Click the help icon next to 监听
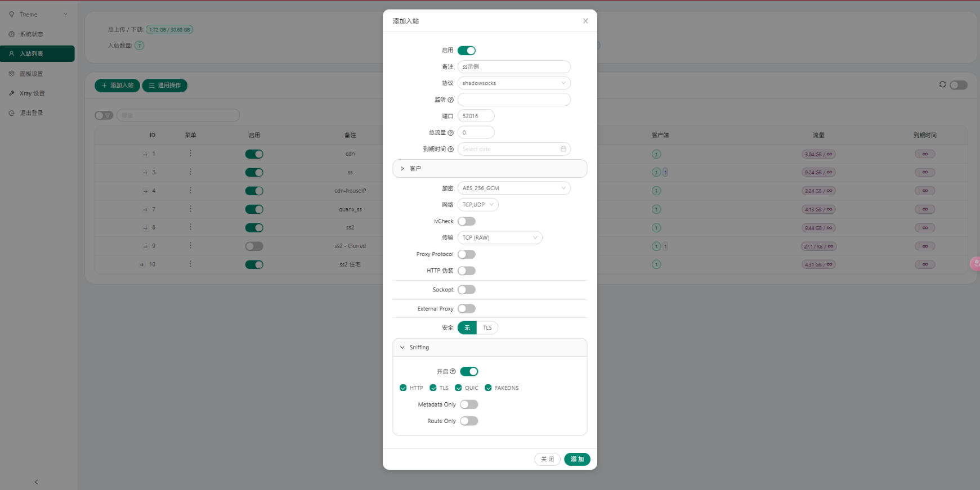This screenshot has width=980, height=490. click(450, 100)
